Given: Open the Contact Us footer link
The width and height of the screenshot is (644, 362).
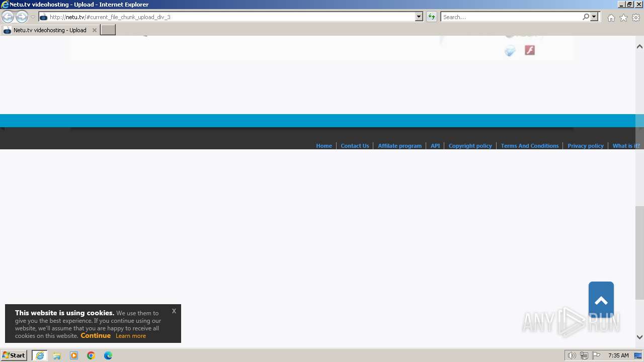Looking at the screenshot, I should [x=355, y=146].
